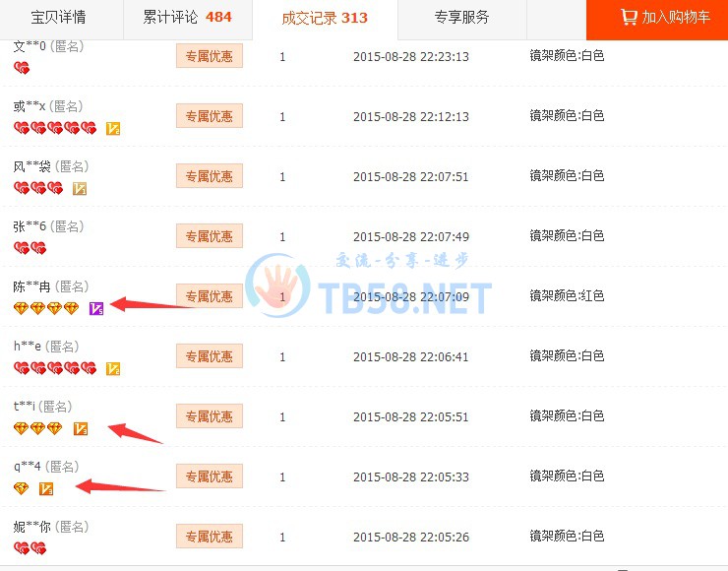Open the 宝贝详情 tab

(x=58, y=18)
